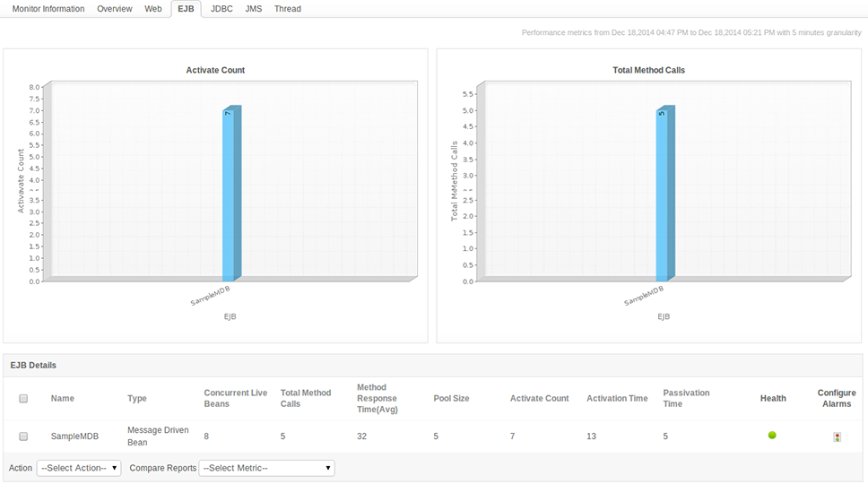
Task: Click the Configure Alarms icon for SampleMDB
Action: [x=837, y=437]
